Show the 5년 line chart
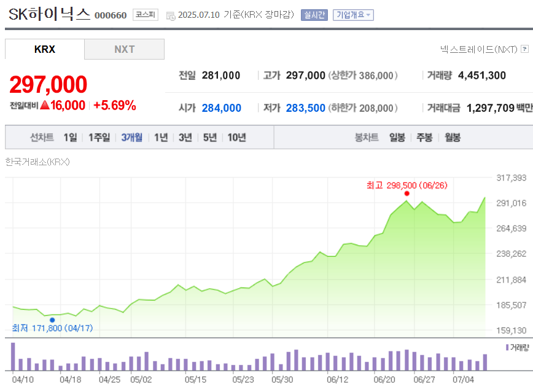 (x=210, y=138)
